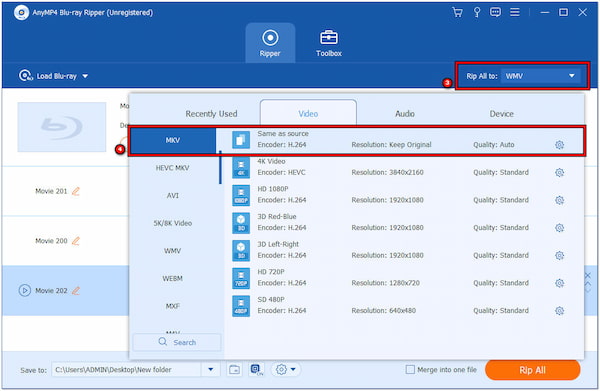
Task: Toggle the hardware acceleration icon
Action: pos(256,370)
